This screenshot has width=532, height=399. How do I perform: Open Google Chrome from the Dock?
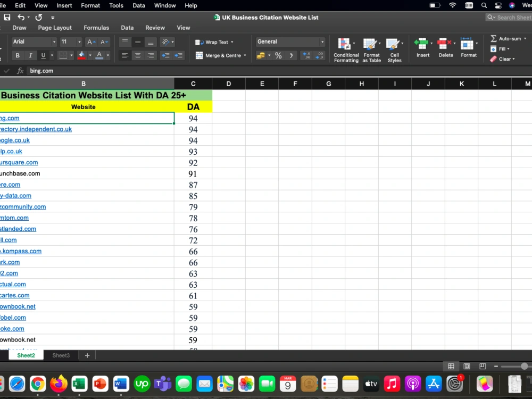pyautogui.click(x=38, y=384)
